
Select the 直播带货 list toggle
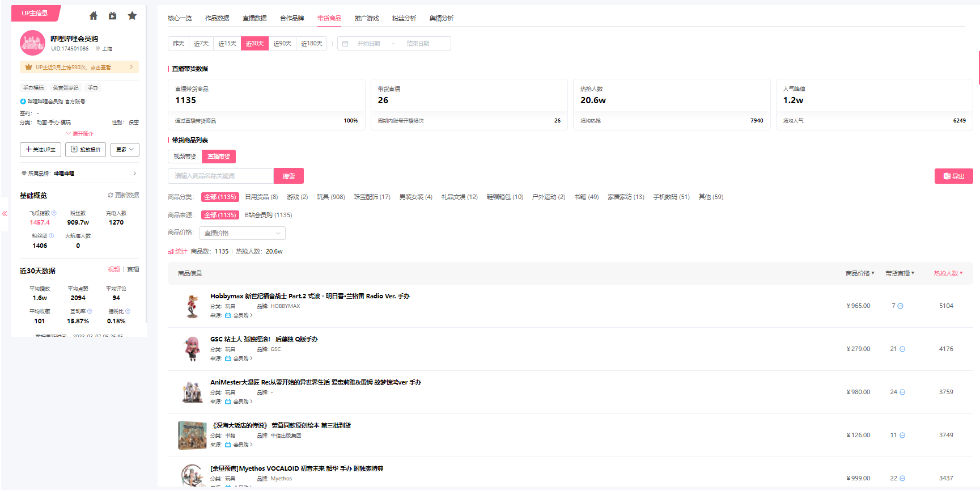(219, 157)
